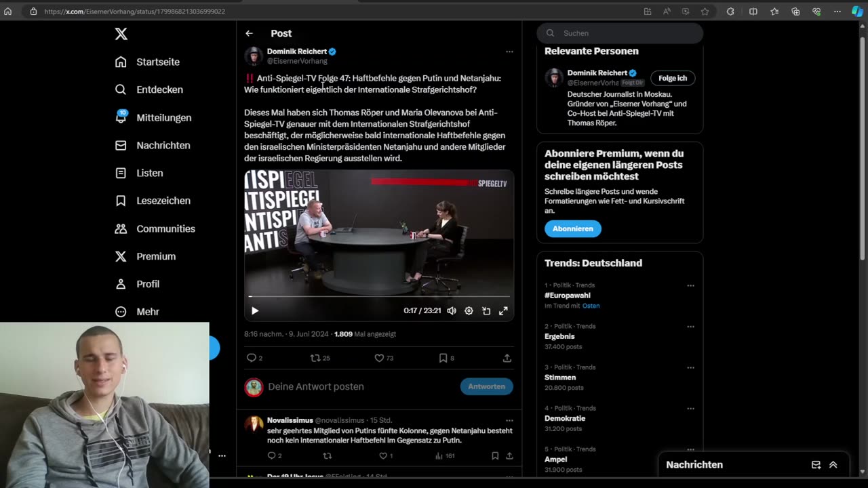The width and height of the screenshot is (868, 488).
Task: Open options for Ampel trend
Action: pyautogui.click(x=690, y=449)
